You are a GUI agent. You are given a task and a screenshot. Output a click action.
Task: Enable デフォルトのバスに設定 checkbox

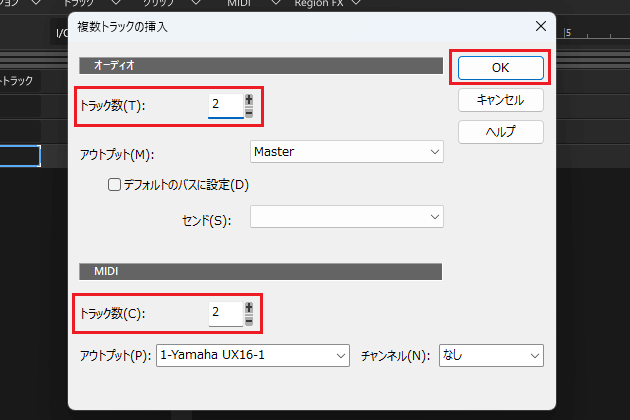coord(115,184)
